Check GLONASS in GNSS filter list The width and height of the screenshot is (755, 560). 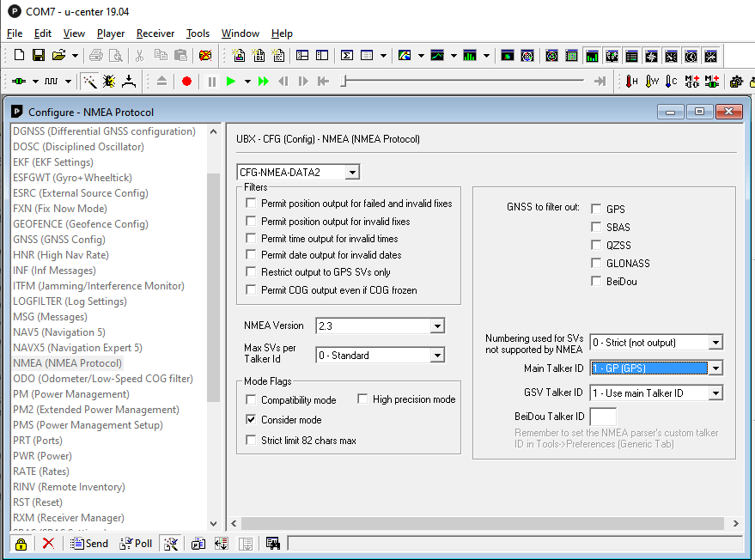(x=596, y=264)
